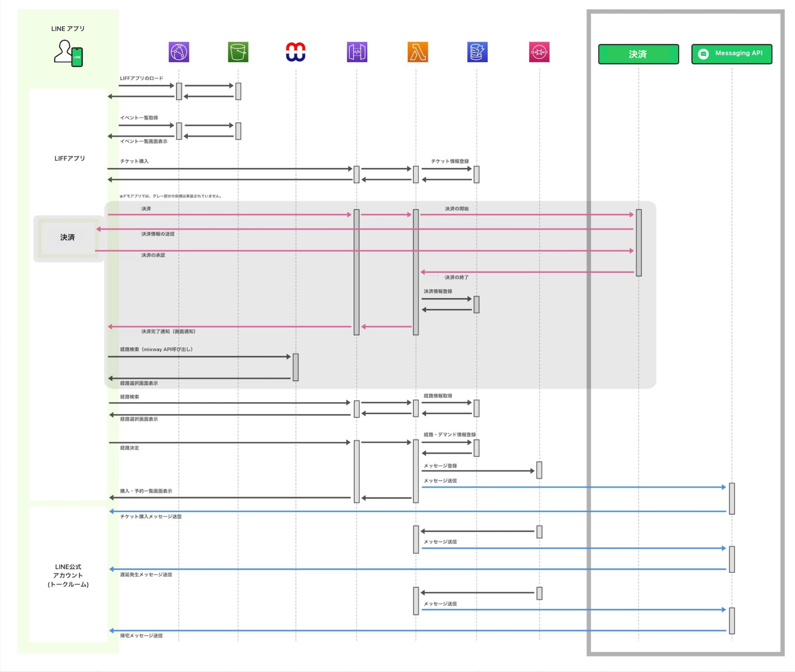Click the purple API Gateway icon
The height and width of the screenshot is (672, 795).
click(357, 52)
